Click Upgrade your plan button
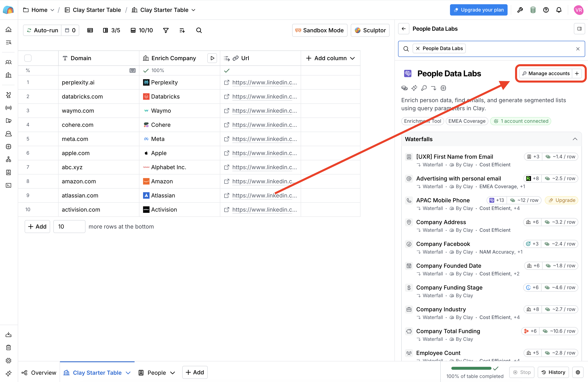 pyautogui.click(x=478, y=10)
